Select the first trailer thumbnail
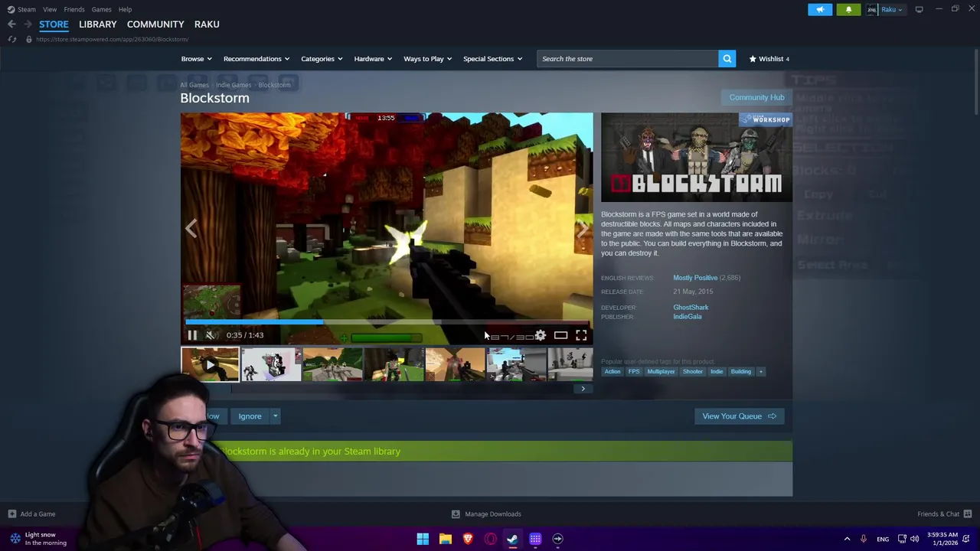 [210, 364]
